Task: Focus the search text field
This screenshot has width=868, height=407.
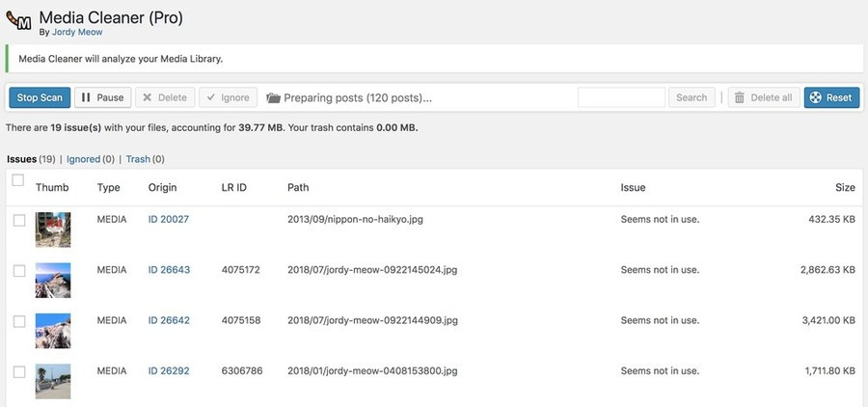Action: [x=621, y=97]
